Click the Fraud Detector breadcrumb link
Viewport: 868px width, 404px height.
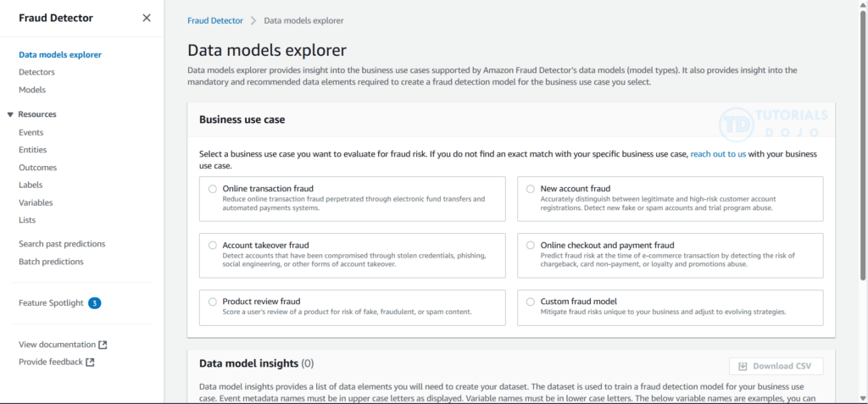click(x=214, y=20)
